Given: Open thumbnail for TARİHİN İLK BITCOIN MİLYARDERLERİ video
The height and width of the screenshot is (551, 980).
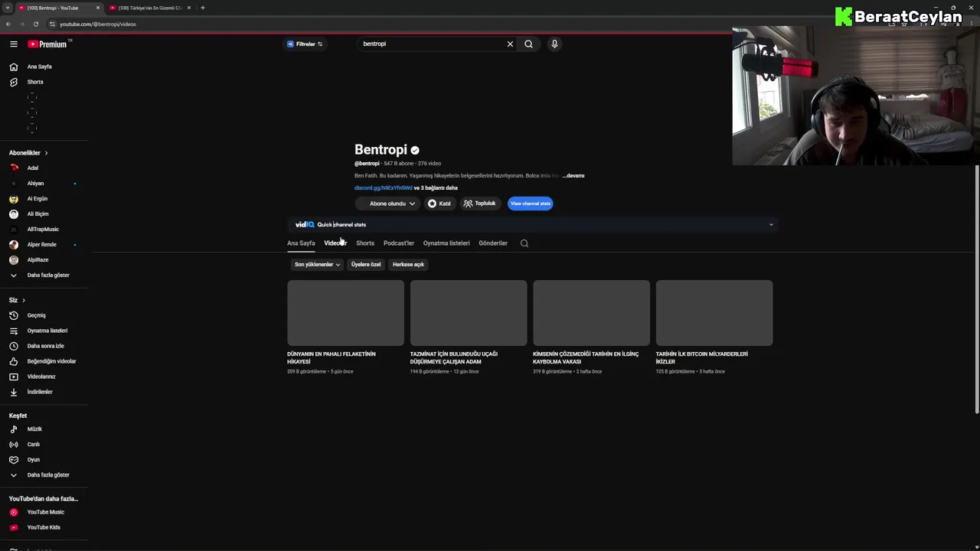Looking at the screenshot, I should (x=714, y=313).
